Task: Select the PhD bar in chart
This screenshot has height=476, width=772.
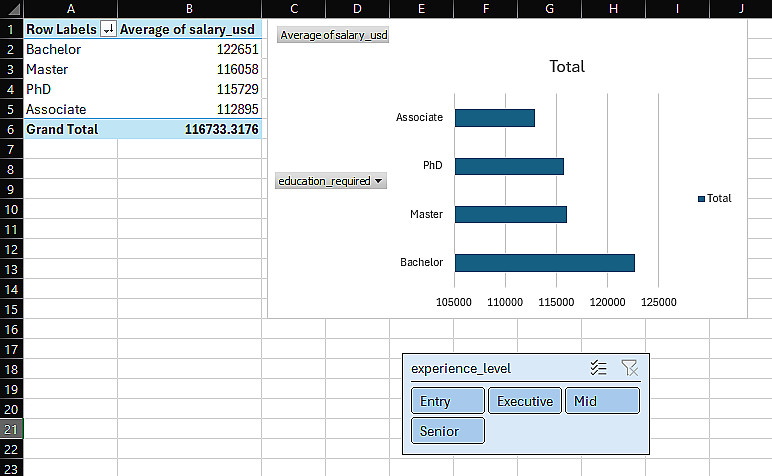Action: tap(509, 166)
